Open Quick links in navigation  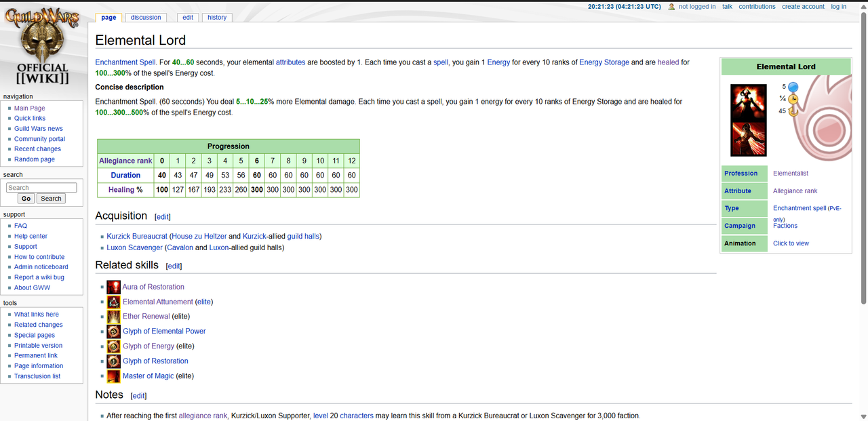click(30, 119)
